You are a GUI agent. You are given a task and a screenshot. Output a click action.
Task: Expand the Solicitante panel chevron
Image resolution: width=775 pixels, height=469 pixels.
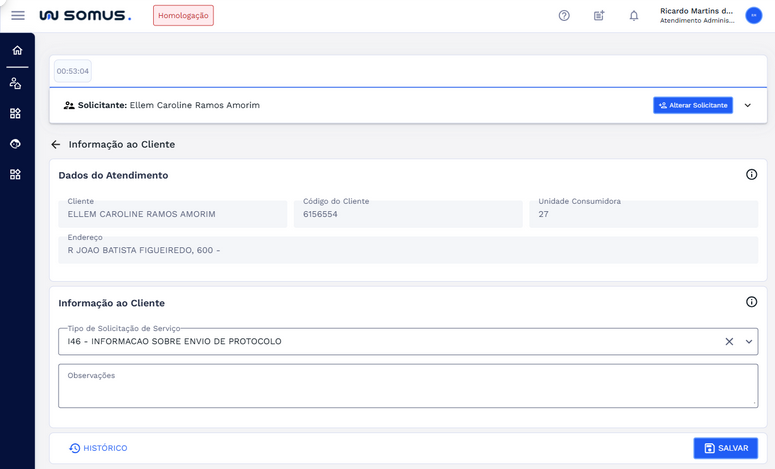coord(748,106)
